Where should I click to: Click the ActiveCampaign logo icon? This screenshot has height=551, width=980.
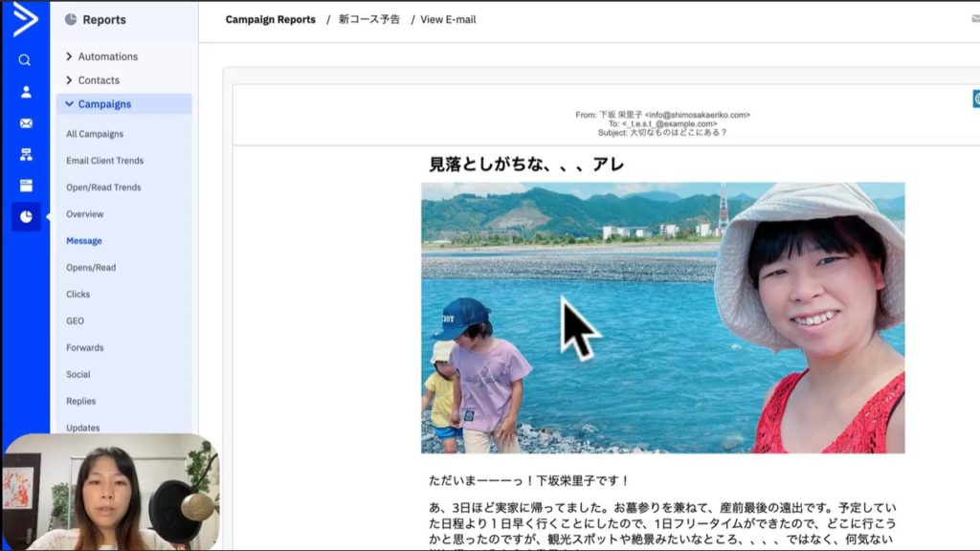coord(25,19)
